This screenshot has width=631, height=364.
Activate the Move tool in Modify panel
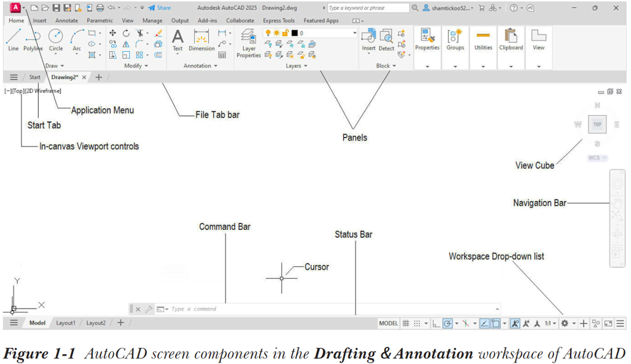(x=113, y=33)
